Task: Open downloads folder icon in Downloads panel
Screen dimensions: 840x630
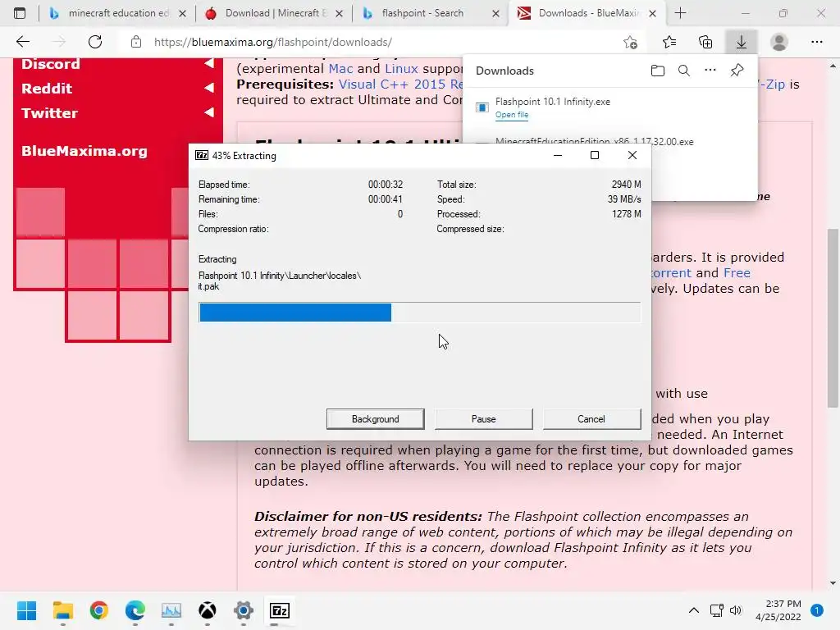Action: point(658,71)
